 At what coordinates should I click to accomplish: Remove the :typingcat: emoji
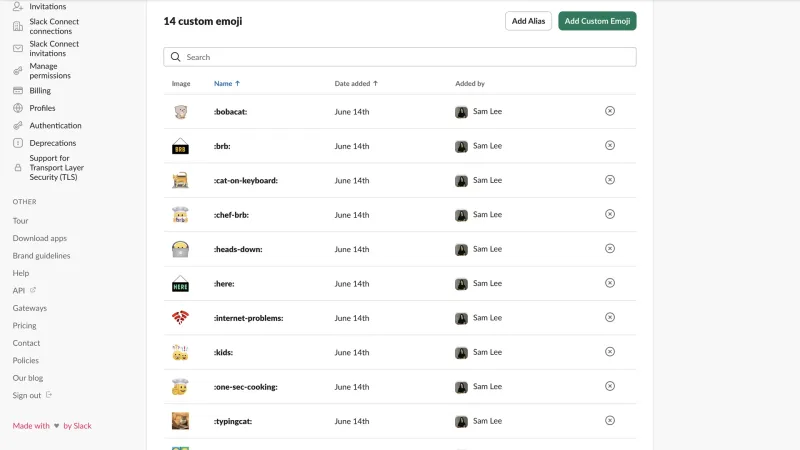(x=610, y=420)
